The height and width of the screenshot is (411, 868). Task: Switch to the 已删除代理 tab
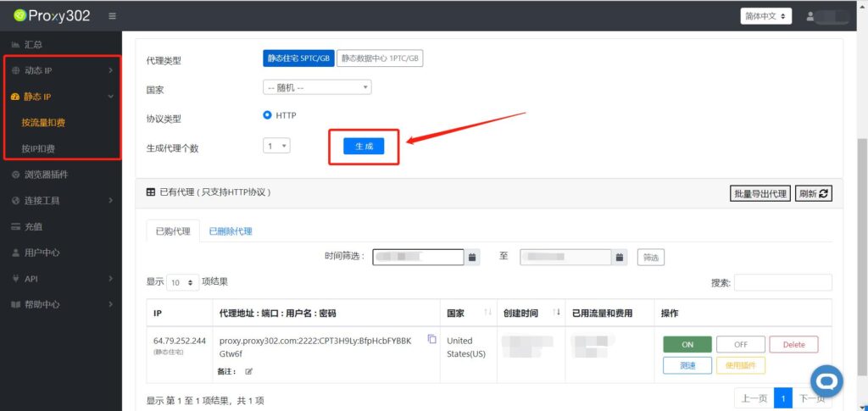[231, 231]
